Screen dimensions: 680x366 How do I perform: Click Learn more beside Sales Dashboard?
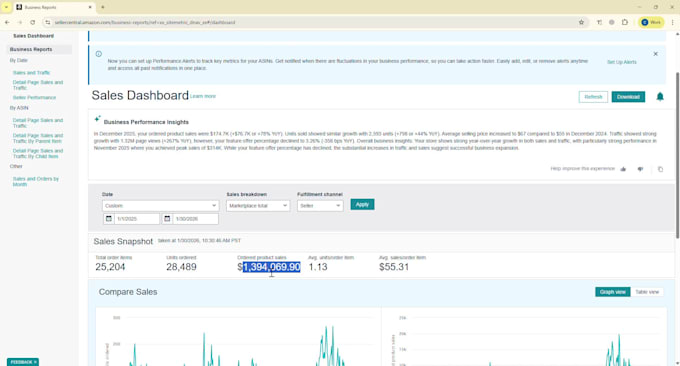[203, 96]
